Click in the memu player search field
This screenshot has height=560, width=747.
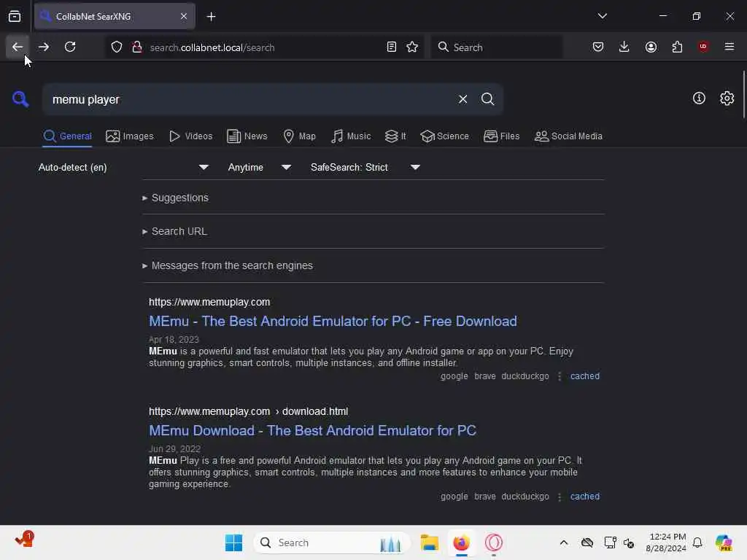click(x=248, y=99)
